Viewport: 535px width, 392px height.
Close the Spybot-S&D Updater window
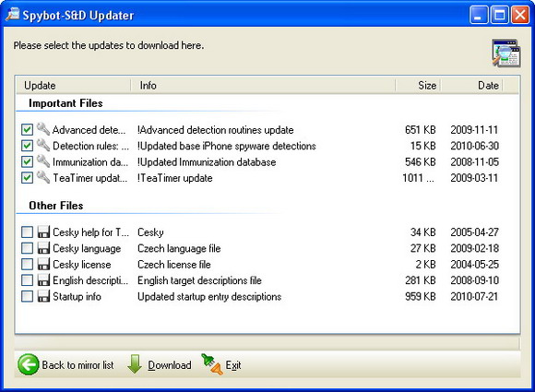(520, 15)
